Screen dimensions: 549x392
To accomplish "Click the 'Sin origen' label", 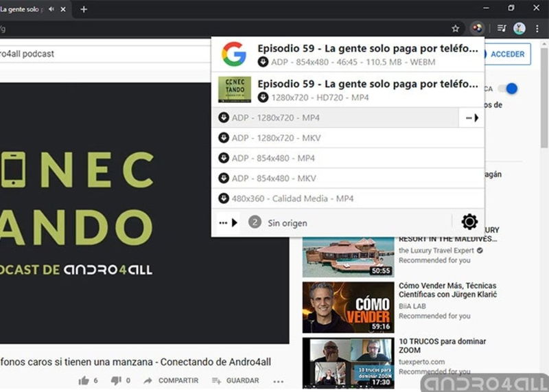I will point(288,223).
